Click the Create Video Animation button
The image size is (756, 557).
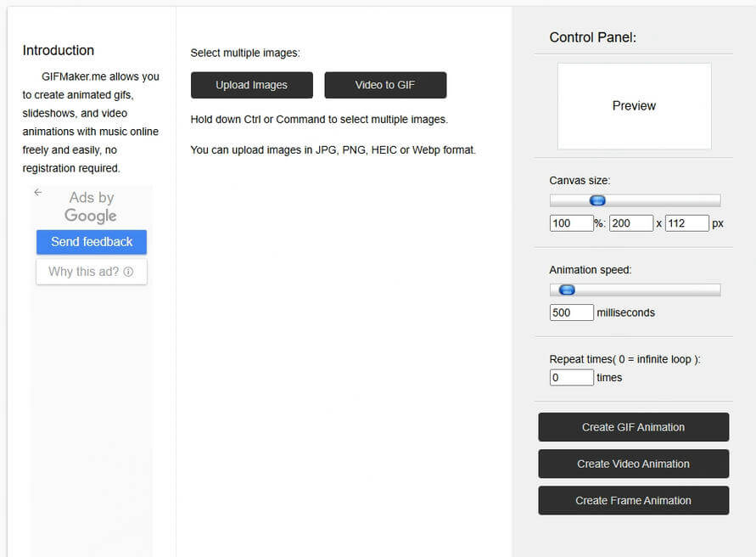click(633, 464)
